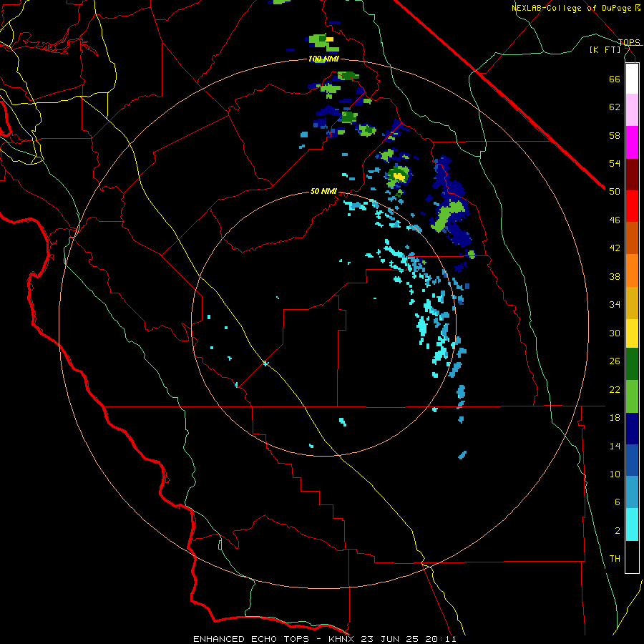Screen dimensions: 644x644
Task: Click the 10 legend value
Action: pyautogui.click(x=615, y=474)
